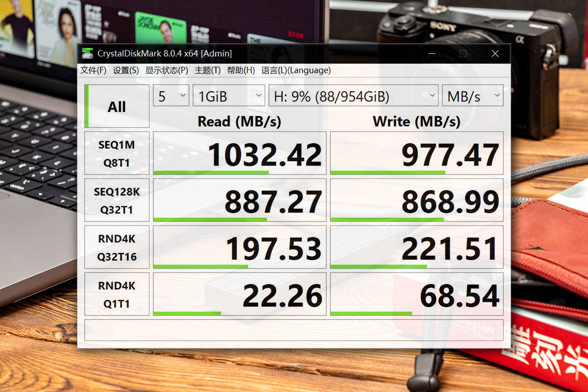The width and height of the screenshot is (588, 392).
Task: Click the empty comment field at bottom
Action: pyautogui.click(x=294, y=330)
